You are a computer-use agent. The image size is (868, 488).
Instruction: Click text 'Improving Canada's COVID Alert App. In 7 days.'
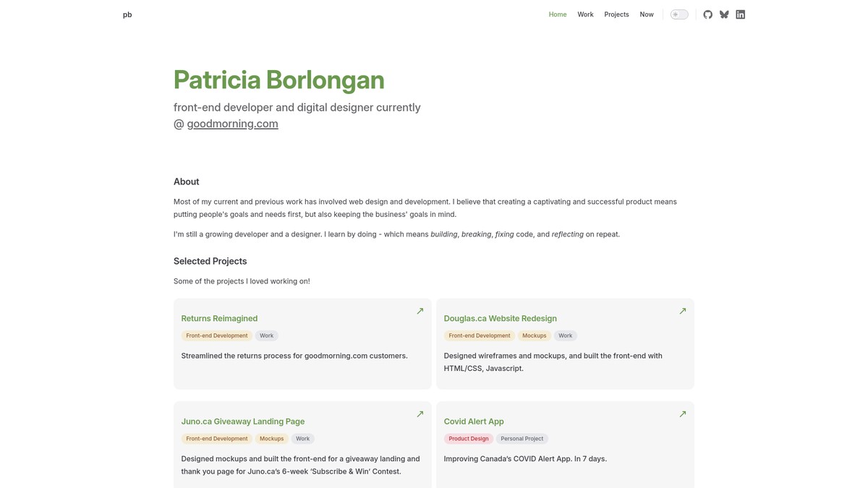525,459
